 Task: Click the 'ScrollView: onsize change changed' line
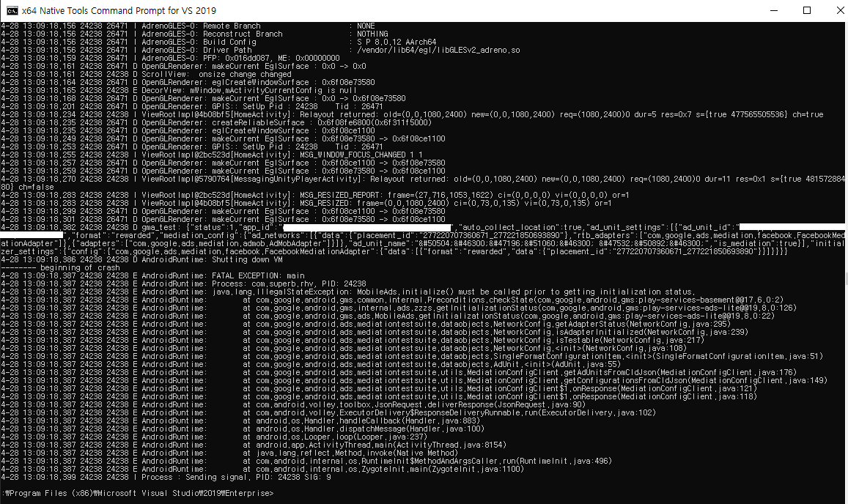click(146, 74)
